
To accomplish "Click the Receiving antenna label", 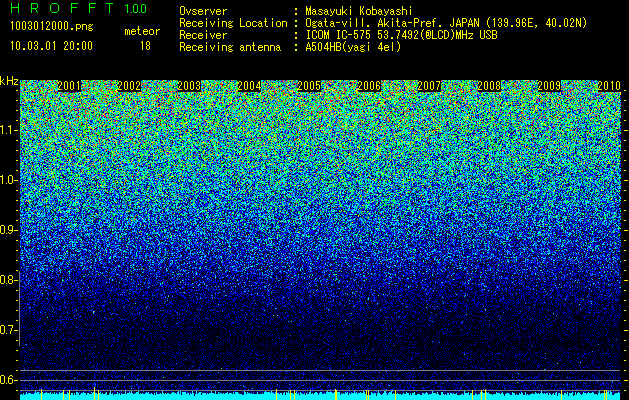I will [x=230, y=47].
